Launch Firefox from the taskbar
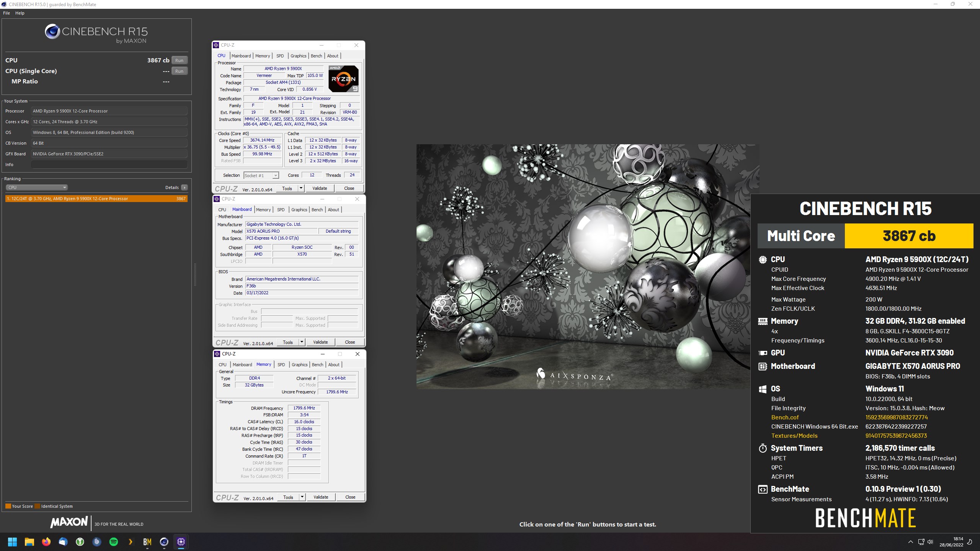 (46, 542)
